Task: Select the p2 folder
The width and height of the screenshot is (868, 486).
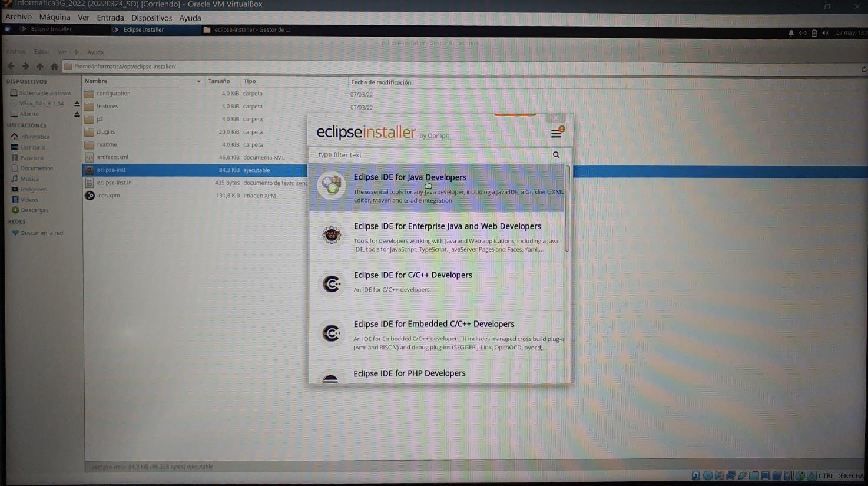Action: (x=100, y=119)
